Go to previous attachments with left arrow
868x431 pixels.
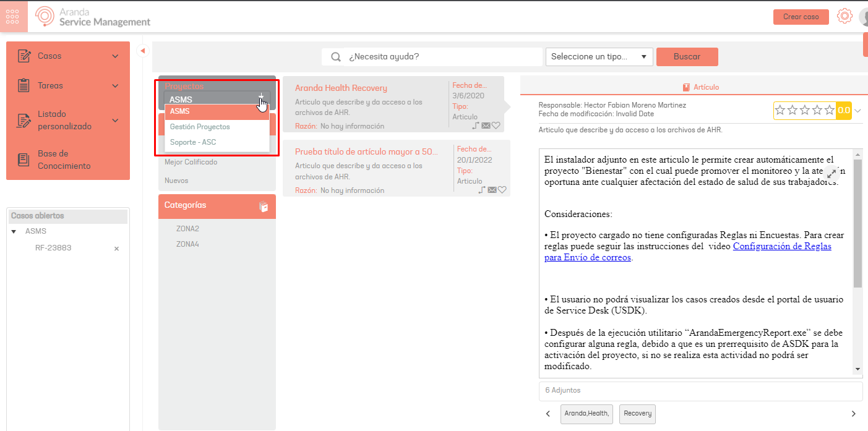click(x=548, y=414)
